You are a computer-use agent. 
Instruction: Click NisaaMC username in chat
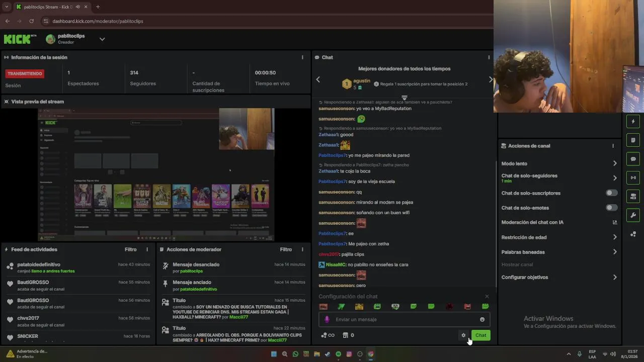[x=336, y=264]
